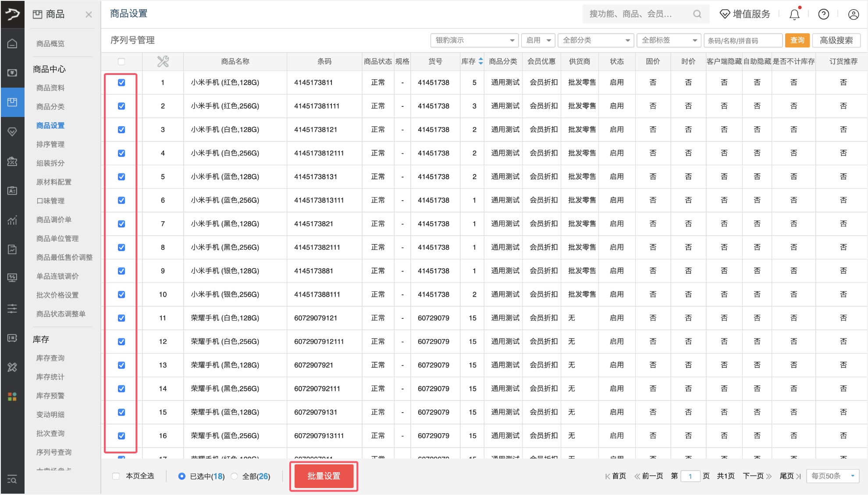This screenshot has height=495, width=868.
Task: Click the home icon in left sidebar
Action: point(12,43)
